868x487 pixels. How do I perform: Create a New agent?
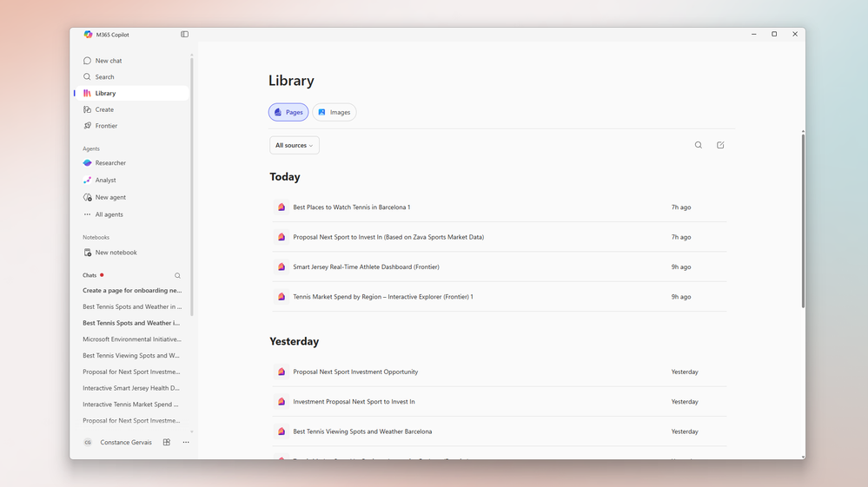tap(132, 197)
